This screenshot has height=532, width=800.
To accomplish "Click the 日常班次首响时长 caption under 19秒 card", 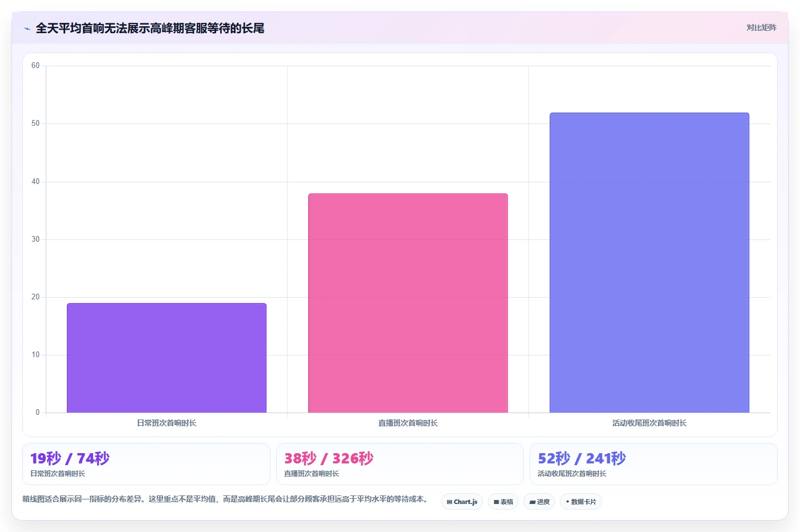I will click(x=58, y=474).
